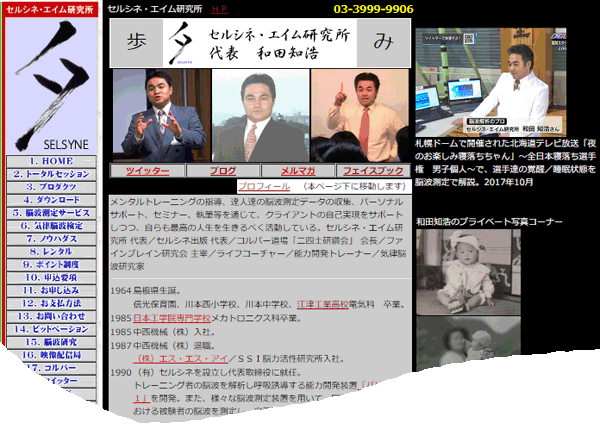Select 13. お問い合わせ in sidebar
Viewport: 600px width, 429px height.
coord(51,316)
